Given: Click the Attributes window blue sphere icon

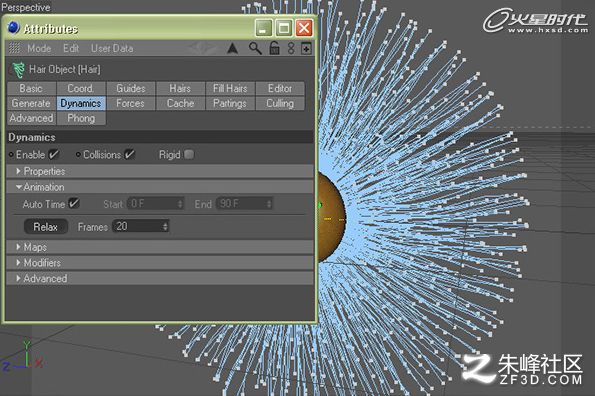Looking at the screenshot, I should [x=14, y=27].
